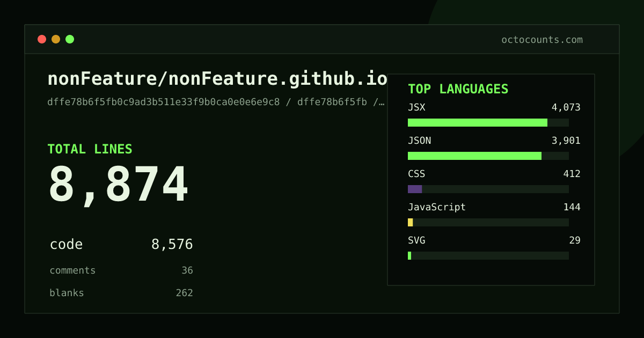
Task: Click the comments value 36
Action: coord(187,270)
